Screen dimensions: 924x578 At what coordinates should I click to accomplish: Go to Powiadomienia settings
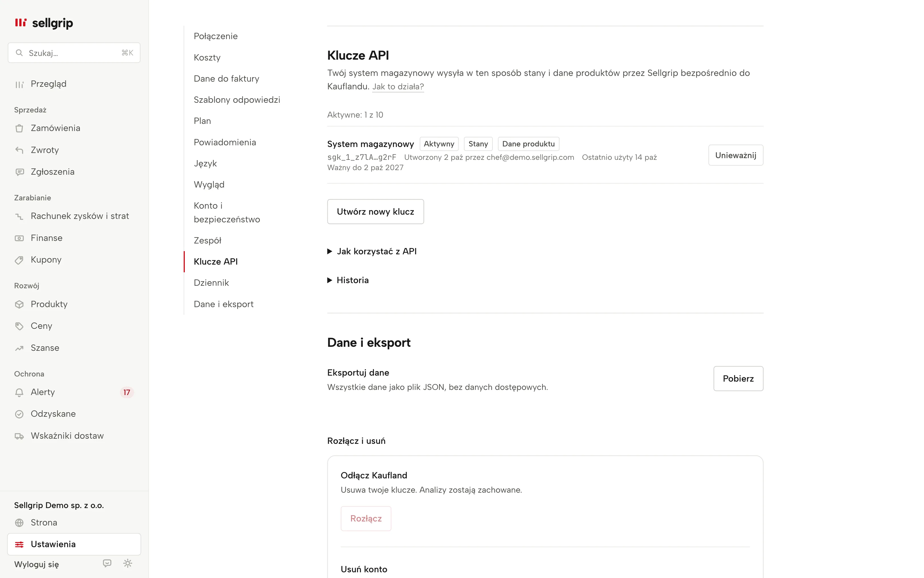click(x=225, y=142)
